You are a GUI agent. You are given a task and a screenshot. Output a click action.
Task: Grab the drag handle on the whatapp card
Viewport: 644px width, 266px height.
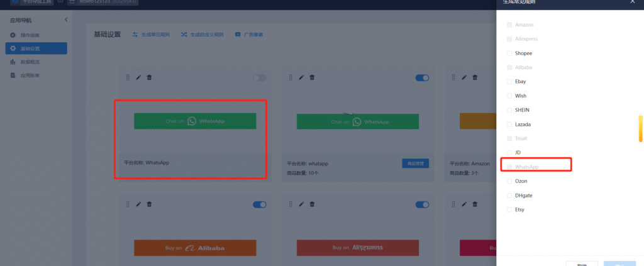pos(291,77)
